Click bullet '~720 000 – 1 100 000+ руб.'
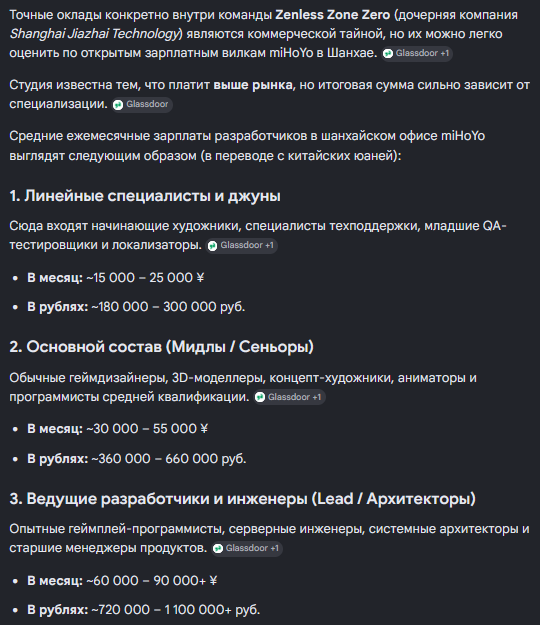 pos(175,610)
